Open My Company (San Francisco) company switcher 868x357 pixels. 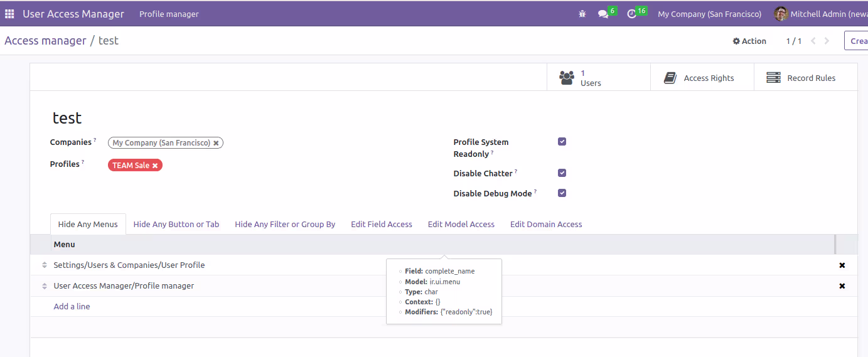tap(709, 14)
